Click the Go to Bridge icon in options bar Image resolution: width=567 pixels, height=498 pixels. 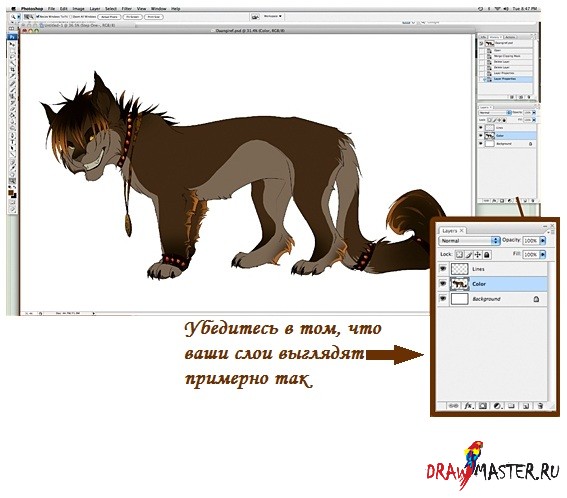click(x=255, y=17)
